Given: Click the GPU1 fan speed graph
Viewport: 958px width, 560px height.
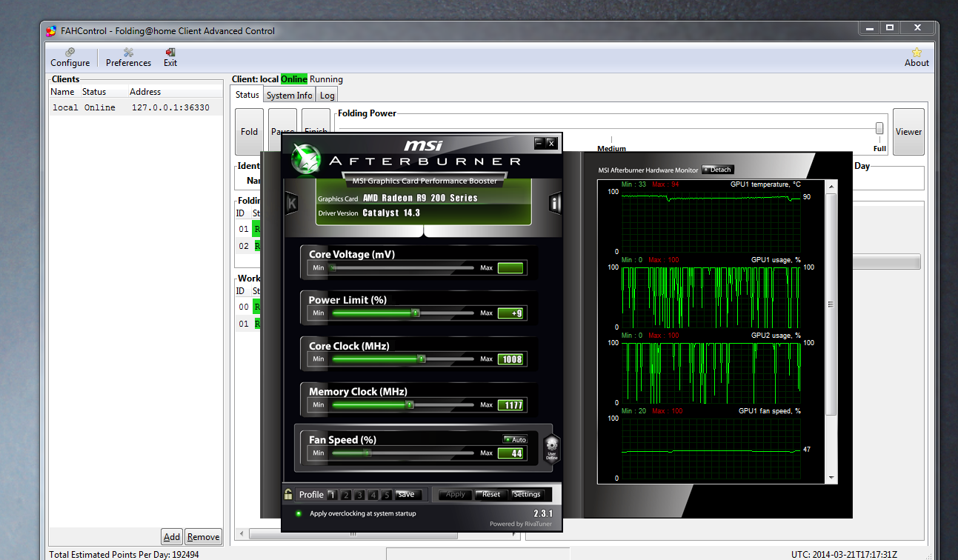Looking at the screenshot, I should 711,448.
